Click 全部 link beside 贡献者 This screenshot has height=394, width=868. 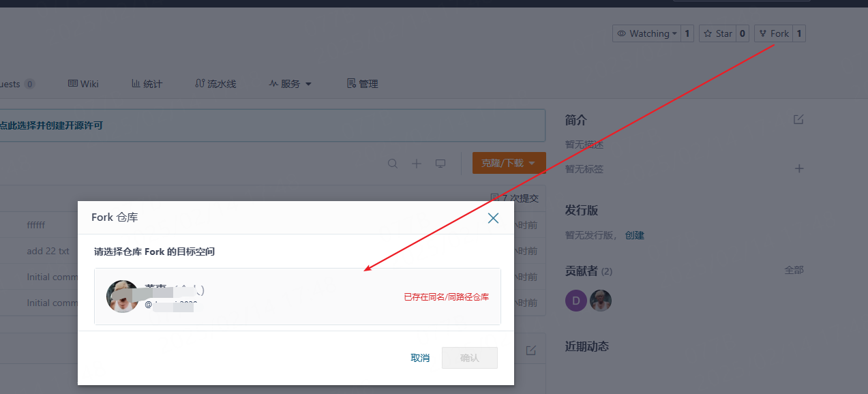(794, 271)
